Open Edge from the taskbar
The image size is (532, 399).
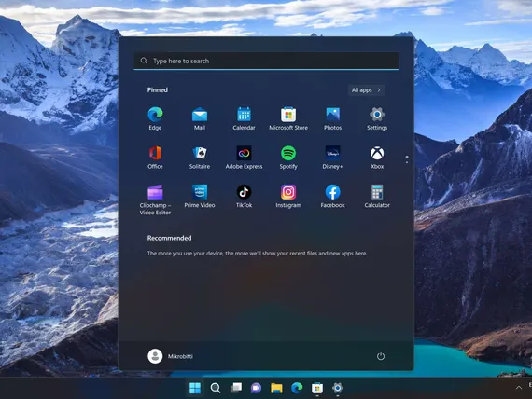[297, 388]
